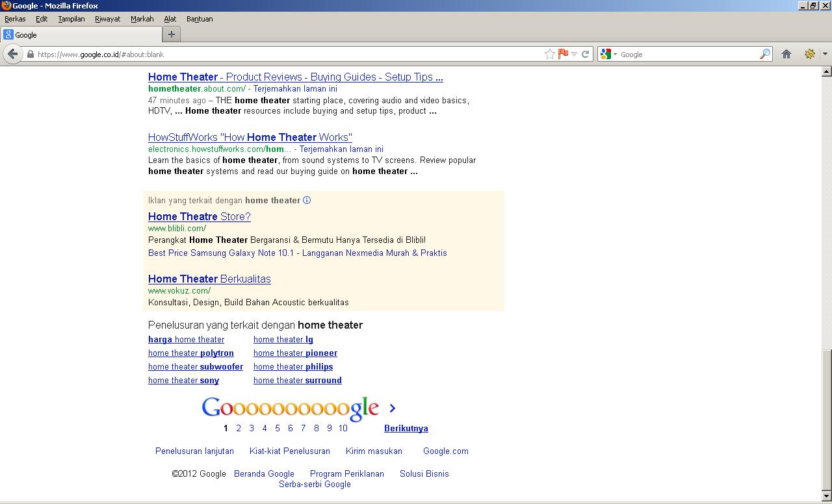The width and height of the screenshot is (832, 504).
Task: Go to results page 7
Action: 303,428
